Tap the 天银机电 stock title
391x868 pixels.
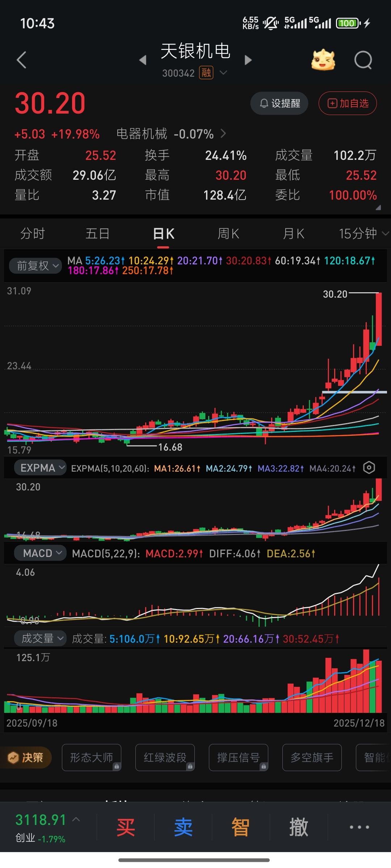pyautogui.click(x=195, y=51)
